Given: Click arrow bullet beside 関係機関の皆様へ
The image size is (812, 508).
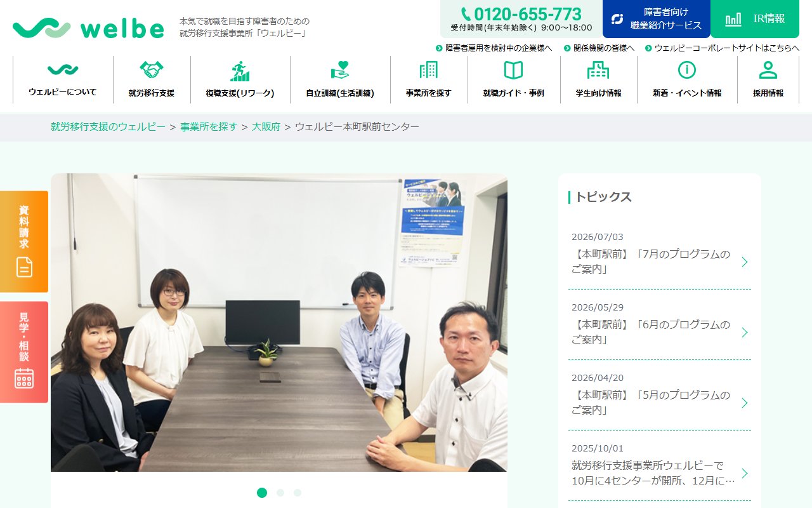Looking at the screenshot, I should click(x=566, y=48).
